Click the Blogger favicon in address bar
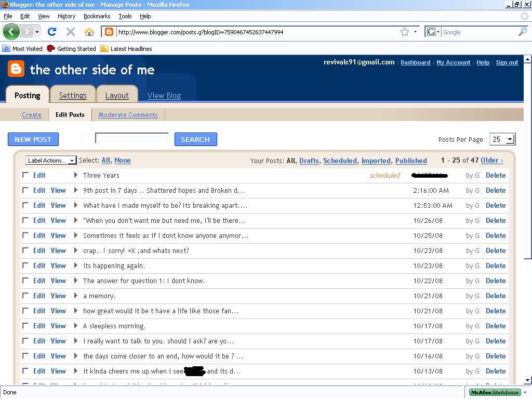This screenshot has width=532, height=399. tap(109, 32)
